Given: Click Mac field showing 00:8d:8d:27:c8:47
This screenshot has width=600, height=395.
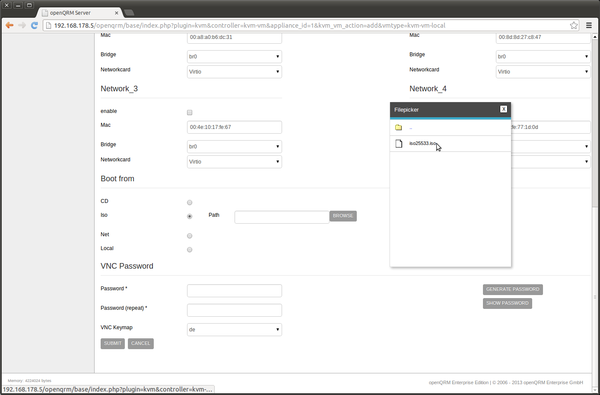Looking at the screenshot, I should [x=543, y=38].
